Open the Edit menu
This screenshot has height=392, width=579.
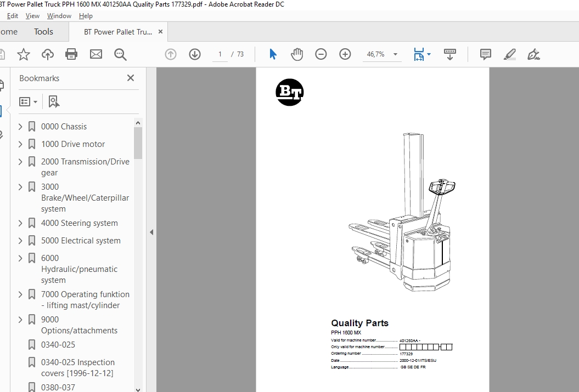[12, 16]
